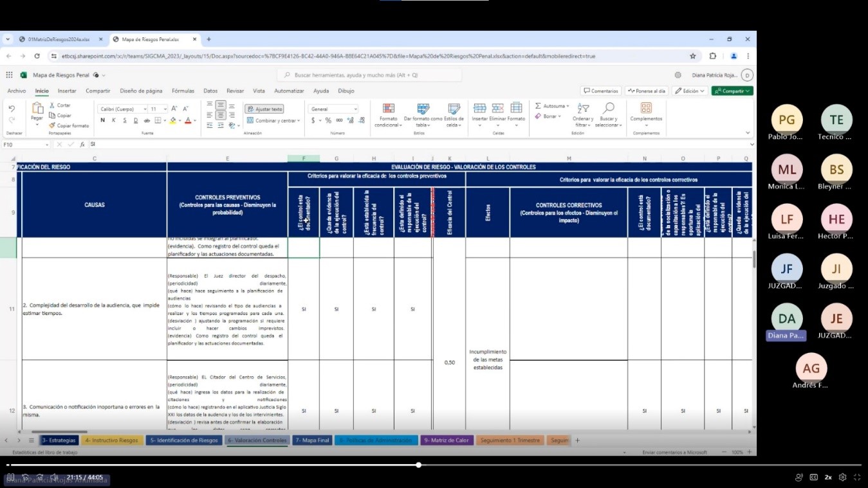
Task: Click the red font color A
Action: 188,120
